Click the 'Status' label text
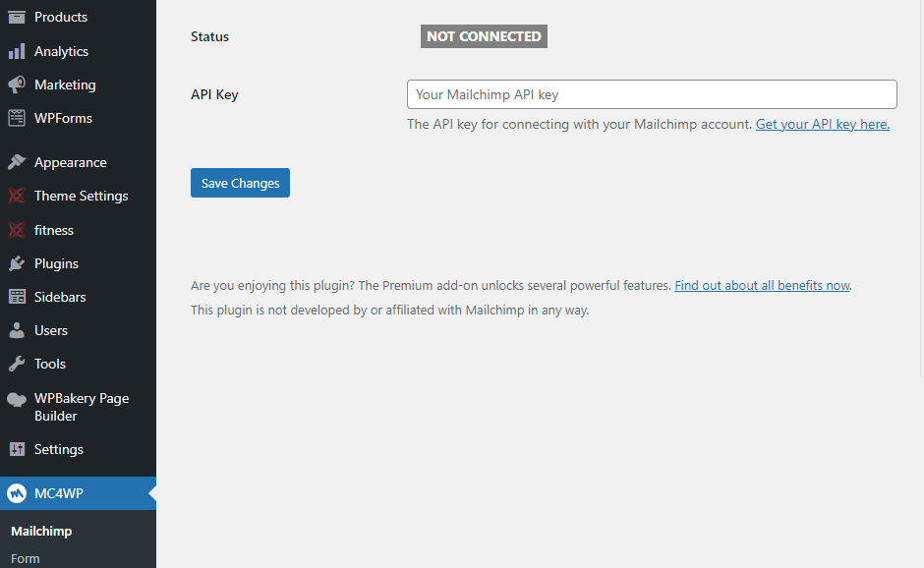This screenshot has height=568, width=924. click(209, 36)
